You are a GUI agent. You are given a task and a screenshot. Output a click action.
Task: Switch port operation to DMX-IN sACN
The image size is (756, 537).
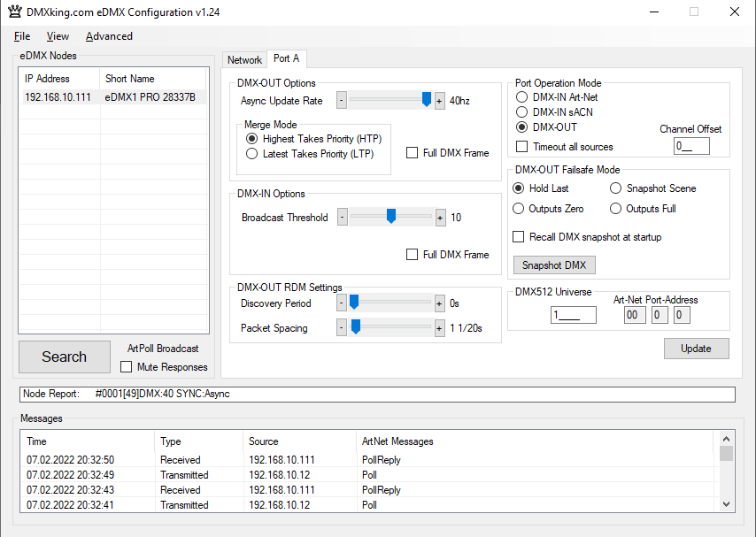point(522,111)
